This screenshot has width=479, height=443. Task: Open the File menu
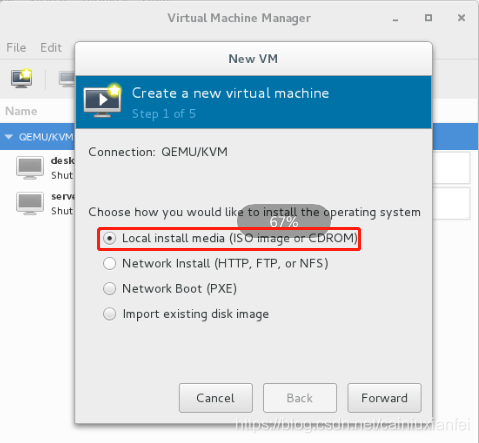(16, 48)
